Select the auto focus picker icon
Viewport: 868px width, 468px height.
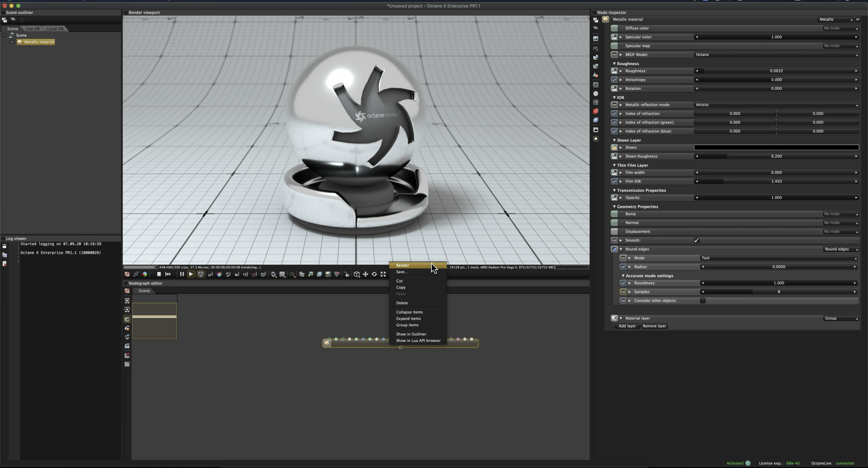click(210, 274)
